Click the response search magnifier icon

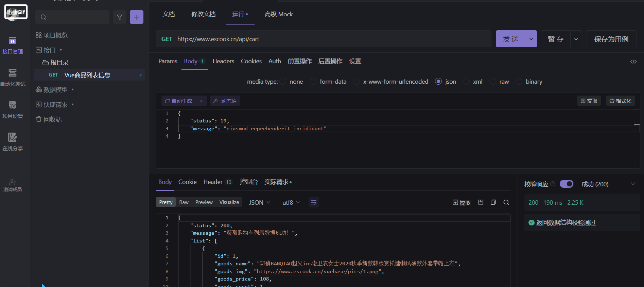click(x=506, y=202)
